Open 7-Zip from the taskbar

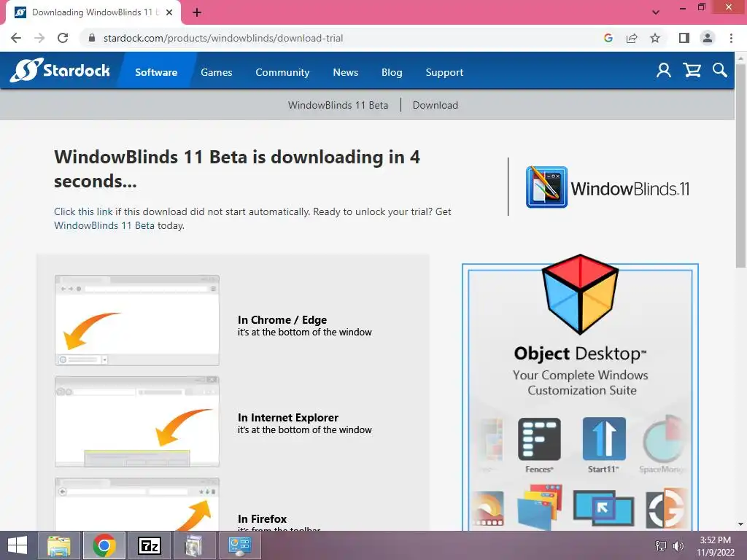tap(149, 545)
